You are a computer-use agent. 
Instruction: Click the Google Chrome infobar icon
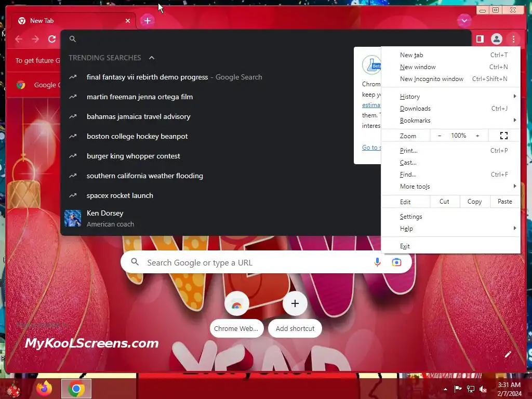click(21, 85)
